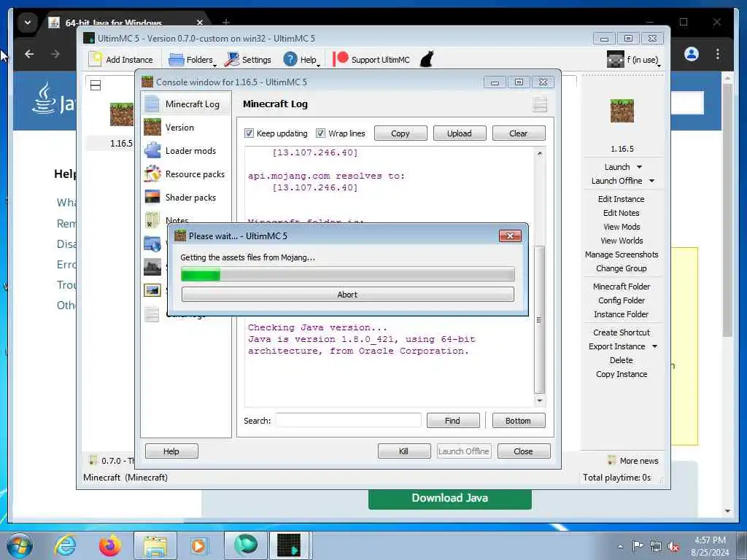The width and height of the screenshot is (747, 560).
Task: Open the Folders dropdown in the toolbar
Action: tap(193, 60)
